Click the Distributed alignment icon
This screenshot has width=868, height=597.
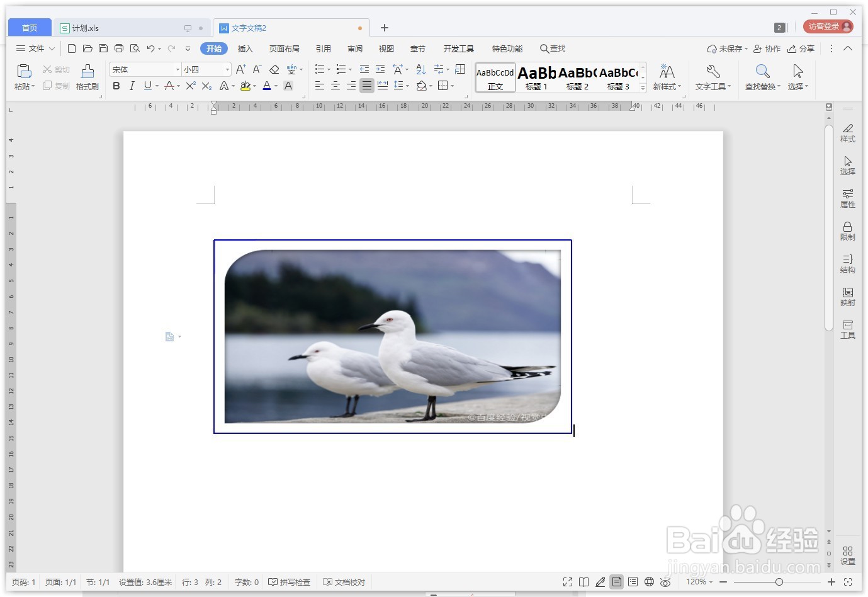click(383, 86)
